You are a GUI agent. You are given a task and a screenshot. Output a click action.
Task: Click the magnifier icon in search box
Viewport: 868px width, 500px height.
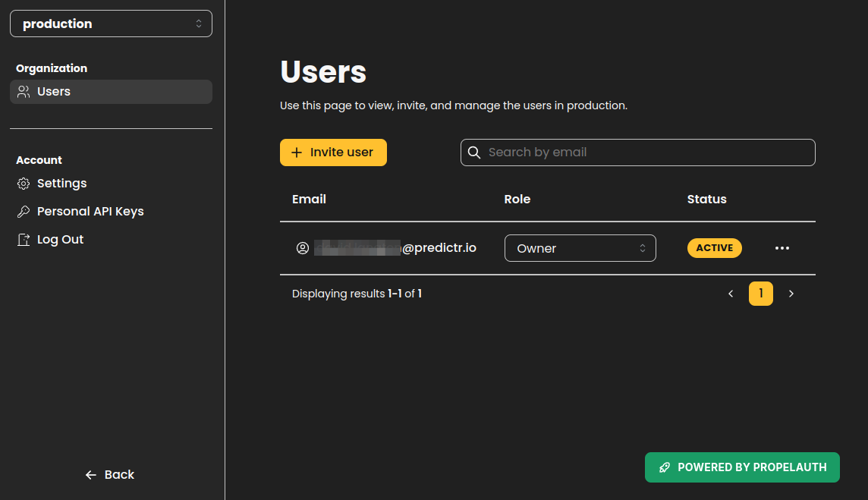click(x=474, y=153)
